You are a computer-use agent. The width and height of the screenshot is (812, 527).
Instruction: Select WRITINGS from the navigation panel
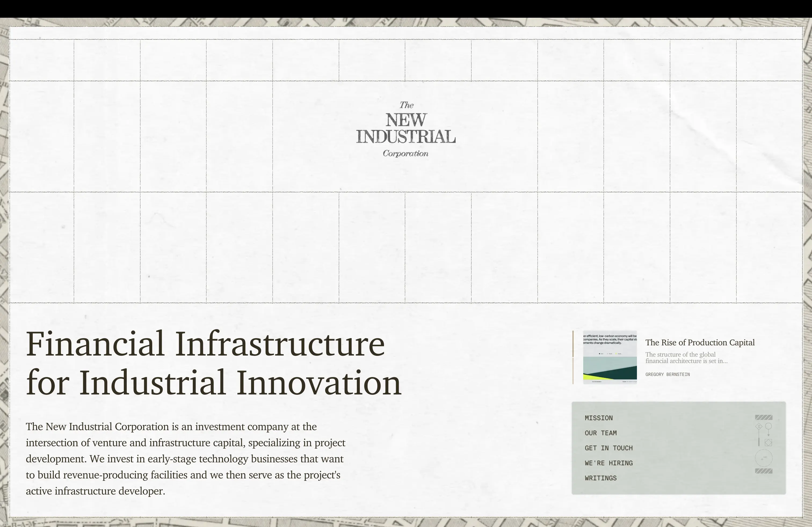(x=601, y=478)
